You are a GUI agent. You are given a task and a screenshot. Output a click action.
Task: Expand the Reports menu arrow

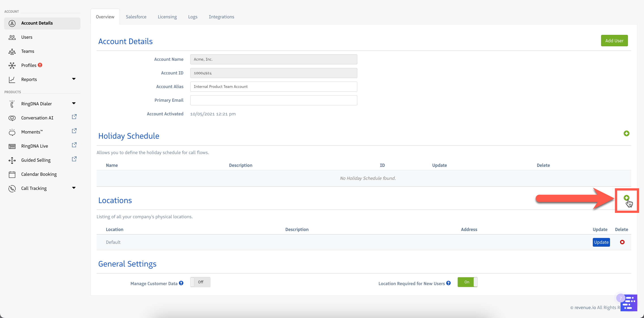point(74,79)
